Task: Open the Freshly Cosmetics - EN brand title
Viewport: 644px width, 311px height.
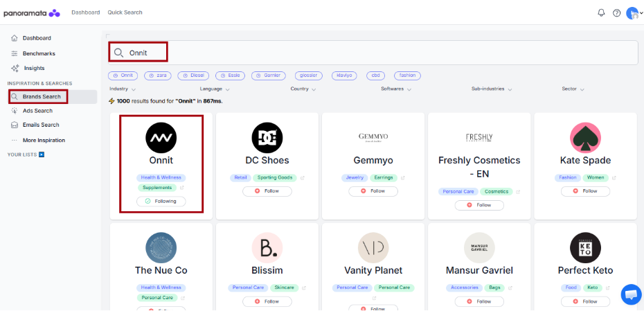Action: (479, 167)
